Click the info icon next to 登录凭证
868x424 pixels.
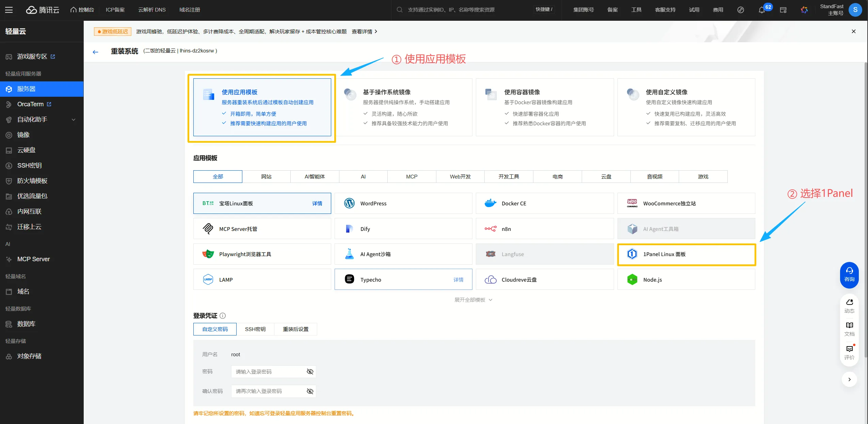pyautogui.click(x=223, y=316)
